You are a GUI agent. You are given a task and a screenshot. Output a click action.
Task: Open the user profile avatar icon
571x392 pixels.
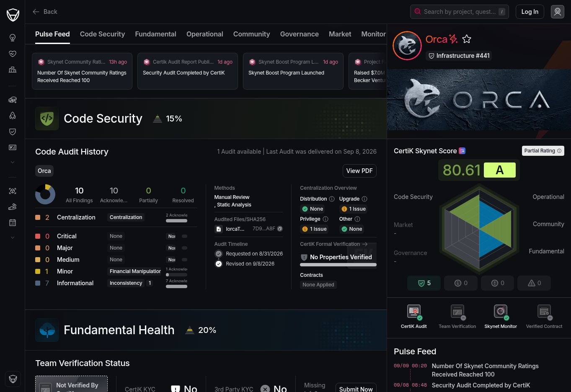558,12
